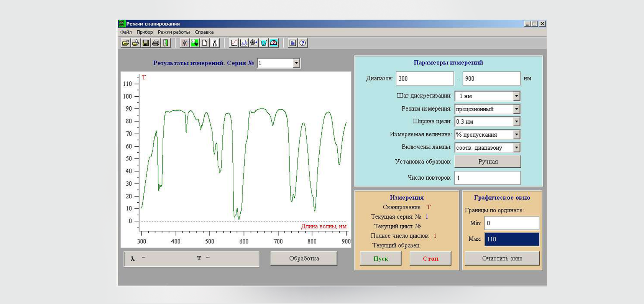Click the green door exit icon
Screen dimensions: 644x304
[166, 43]
